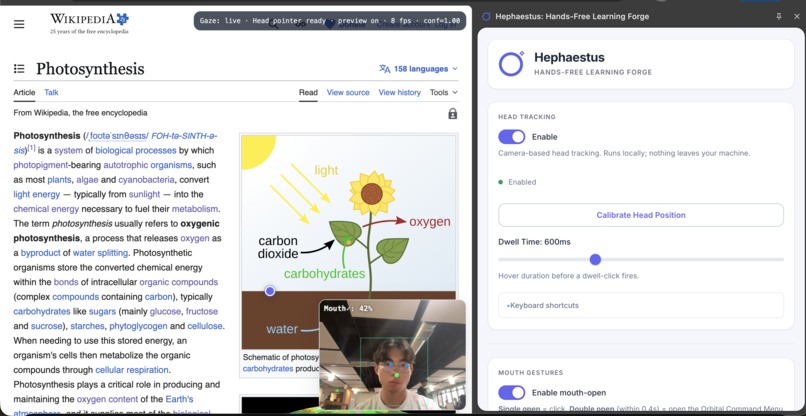Click the pronunciation IPA link
Viewport: 806px width, 416px height.
pos(118,136)
